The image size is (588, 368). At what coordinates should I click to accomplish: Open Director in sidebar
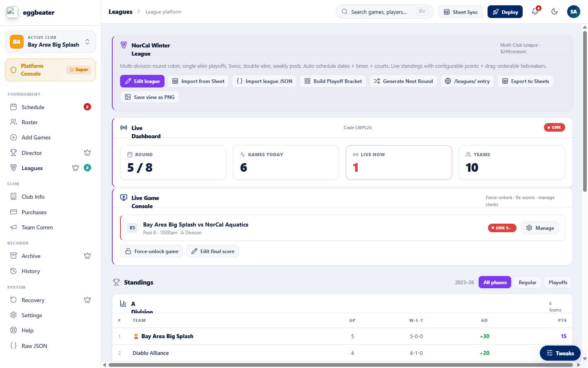50,153
